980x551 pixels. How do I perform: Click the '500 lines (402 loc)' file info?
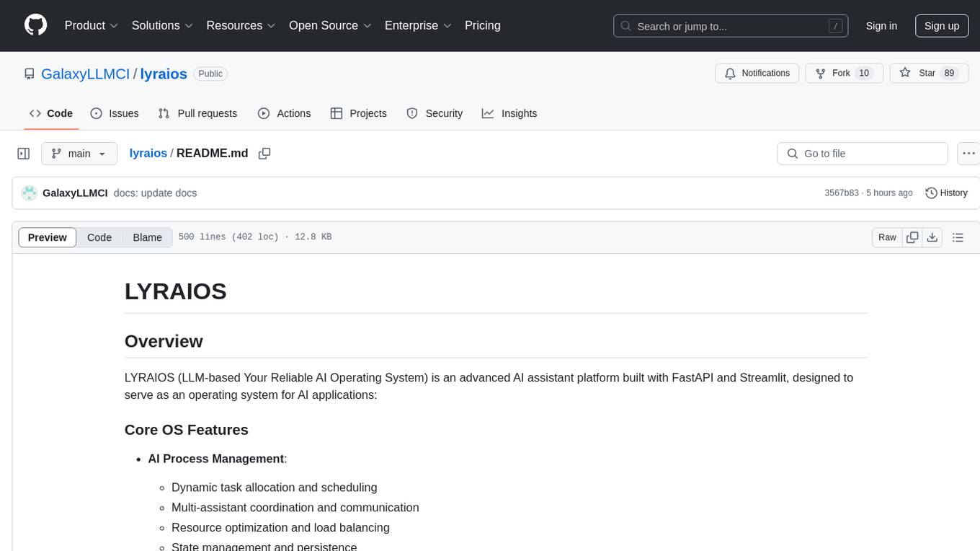[x=255, y=237]
